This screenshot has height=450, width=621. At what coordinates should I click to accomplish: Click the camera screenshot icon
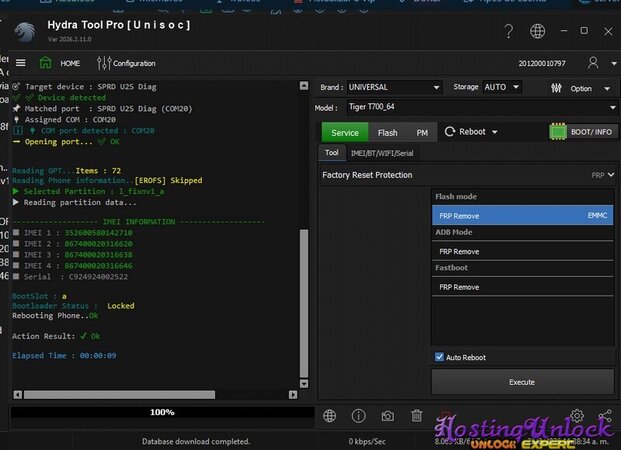387,415
